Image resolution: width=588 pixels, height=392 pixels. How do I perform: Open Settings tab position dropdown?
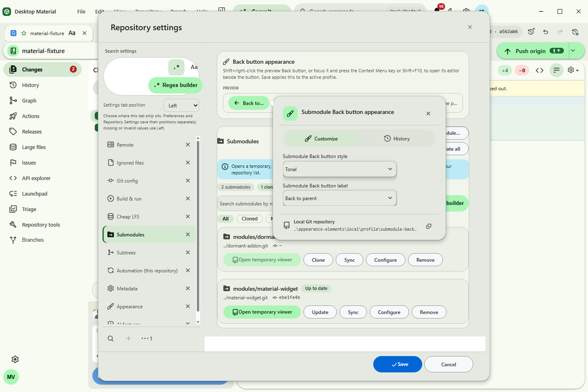tap(181, 105)
